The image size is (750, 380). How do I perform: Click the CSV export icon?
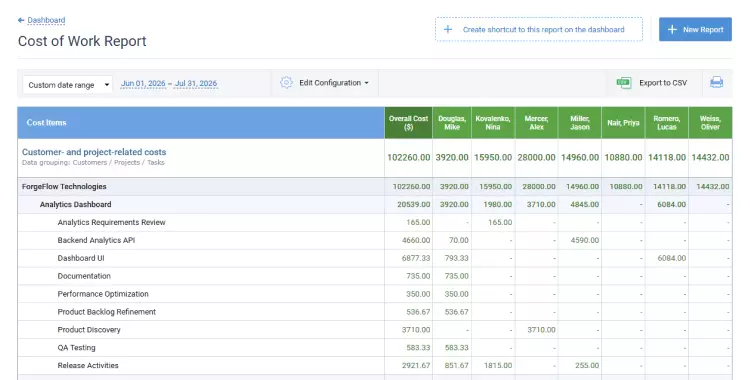point(624,83)
